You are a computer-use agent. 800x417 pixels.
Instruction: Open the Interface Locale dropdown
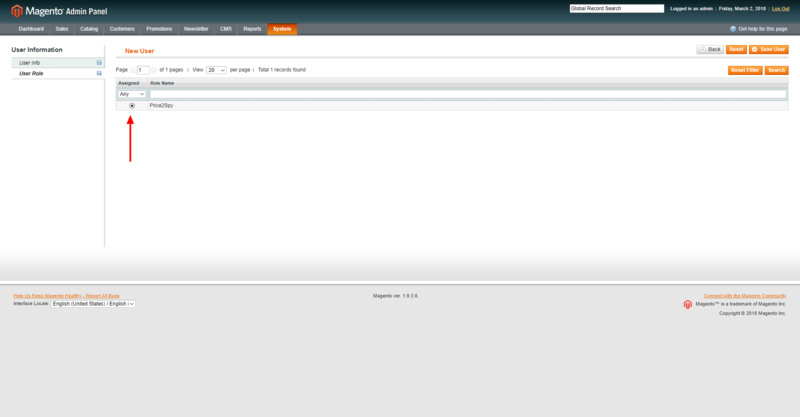[x=93, y=304]
